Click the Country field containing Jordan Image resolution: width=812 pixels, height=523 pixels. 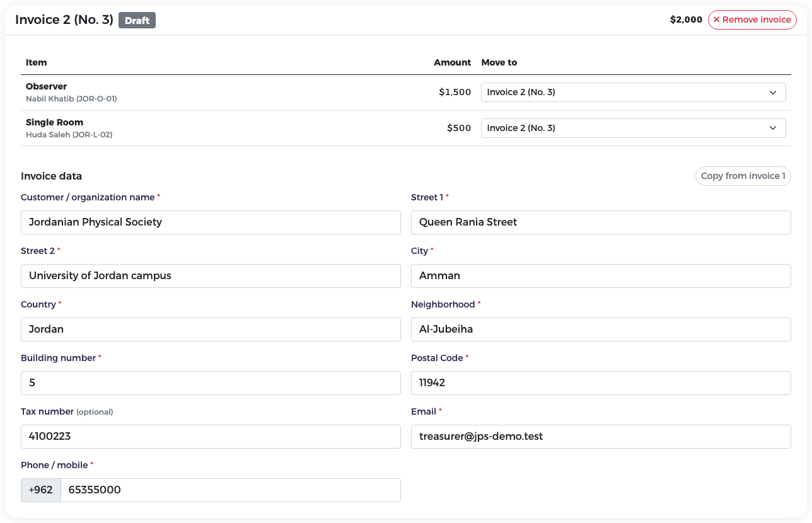tap(211, 329)
